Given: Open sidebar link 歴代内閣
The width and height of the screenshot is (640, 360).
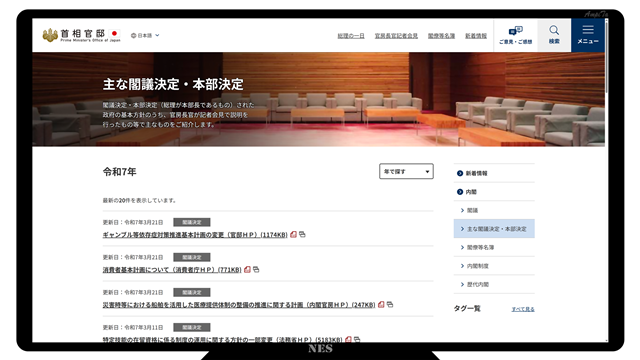Looking at the screenshot, I should [x=478, y=284].
